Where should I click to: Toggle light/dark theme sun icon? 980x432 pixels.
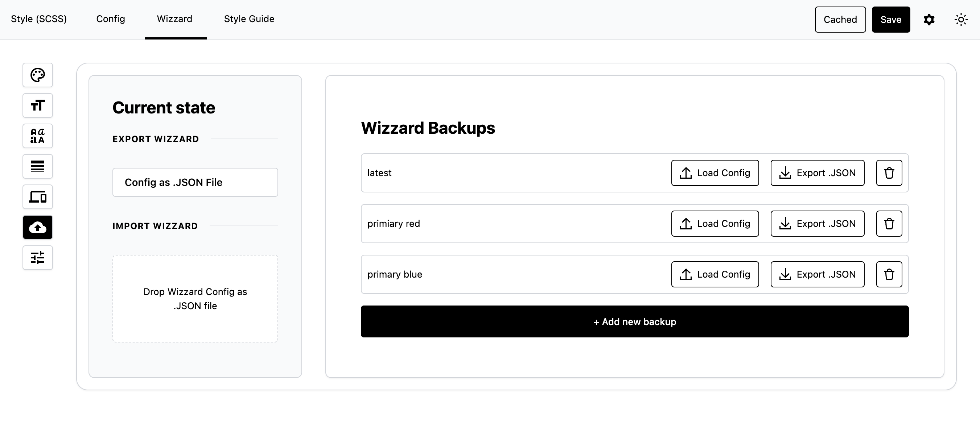[961, 20]
